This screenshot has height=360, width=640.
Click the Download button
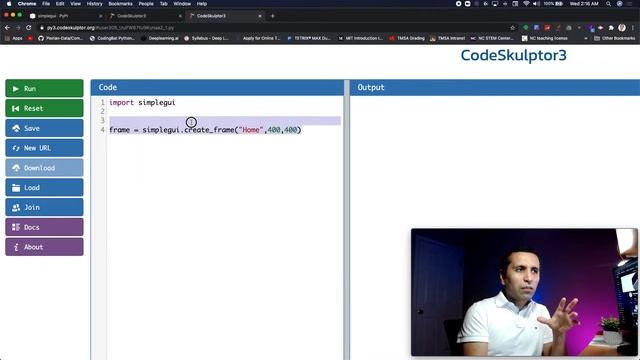[44, 168]
